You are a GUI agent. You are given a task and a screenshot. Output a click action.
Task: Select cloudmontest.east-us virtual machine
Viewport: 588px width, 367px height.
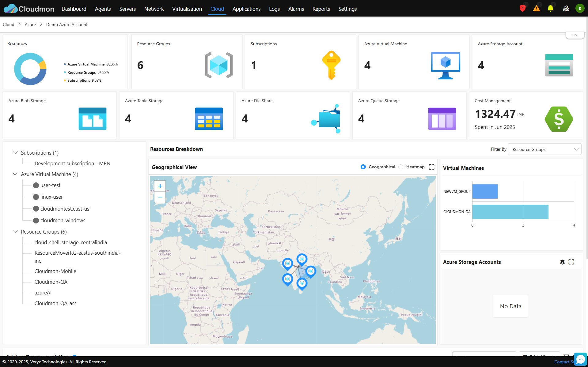65,209
